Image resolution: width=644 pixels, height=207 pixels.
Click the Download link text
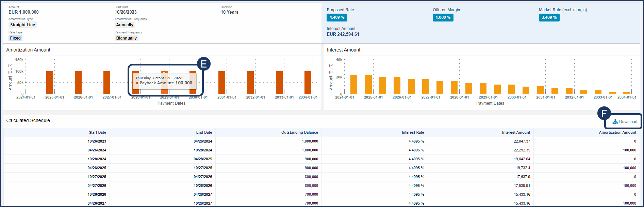[x=628, y=122]
